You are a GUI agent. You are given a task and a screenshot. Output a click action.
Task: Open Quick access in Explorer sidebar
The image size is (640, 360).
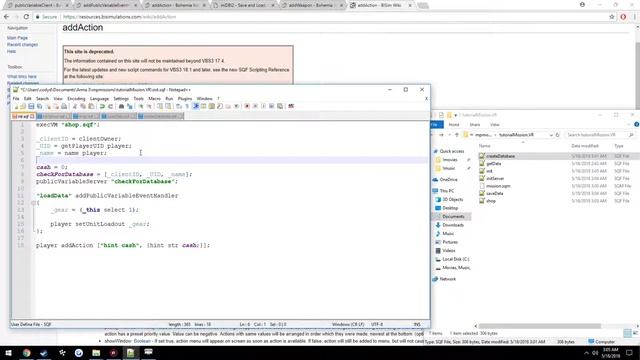451,151
